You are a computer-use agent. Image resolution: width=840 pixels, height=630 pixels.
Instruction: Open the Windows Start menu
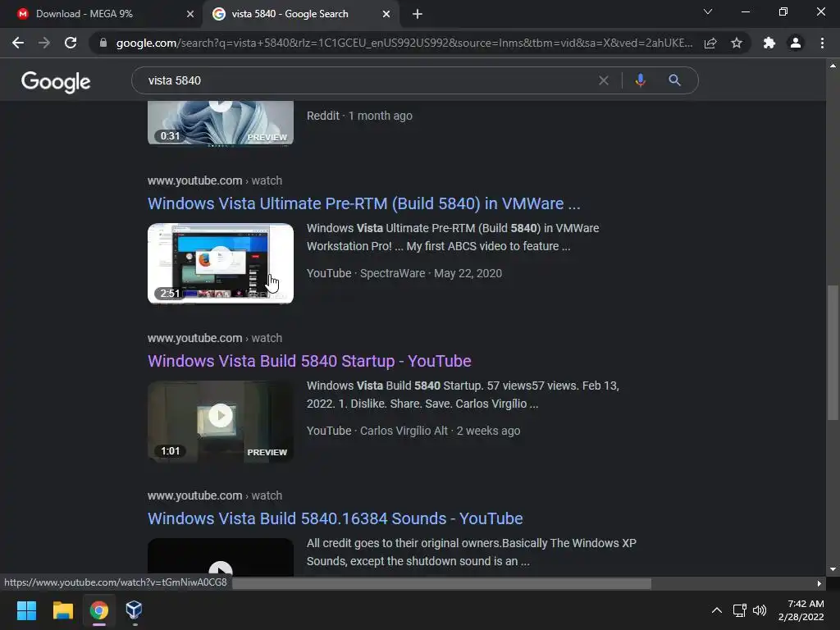[26, 610]
